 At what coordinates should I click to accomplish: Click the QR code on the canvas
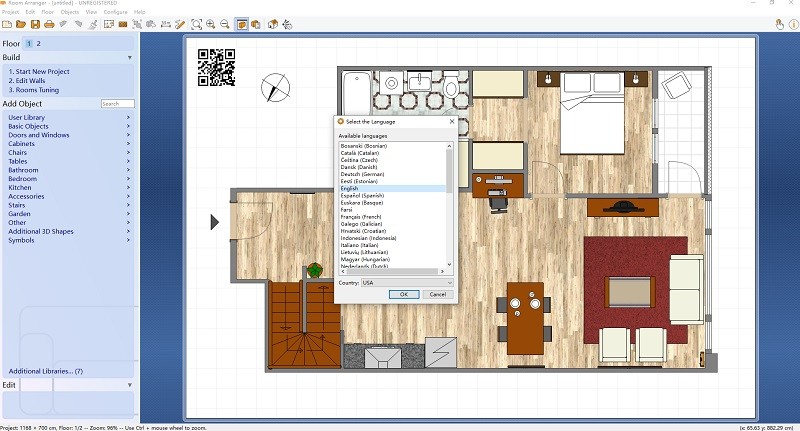[x=216, y=67]
